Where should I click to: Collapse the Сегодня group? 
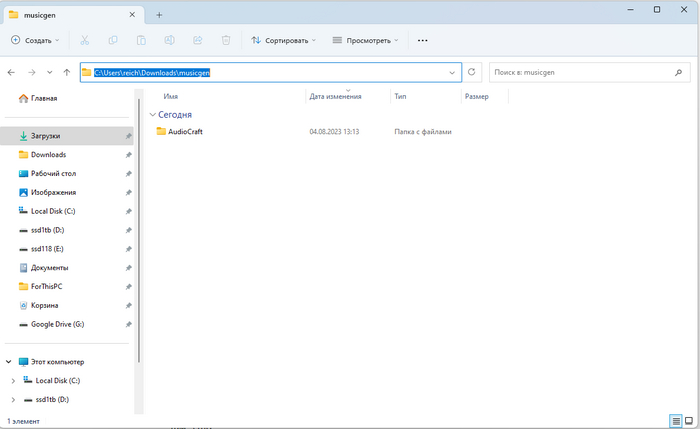pyautogui.click(x=152, y=115)
